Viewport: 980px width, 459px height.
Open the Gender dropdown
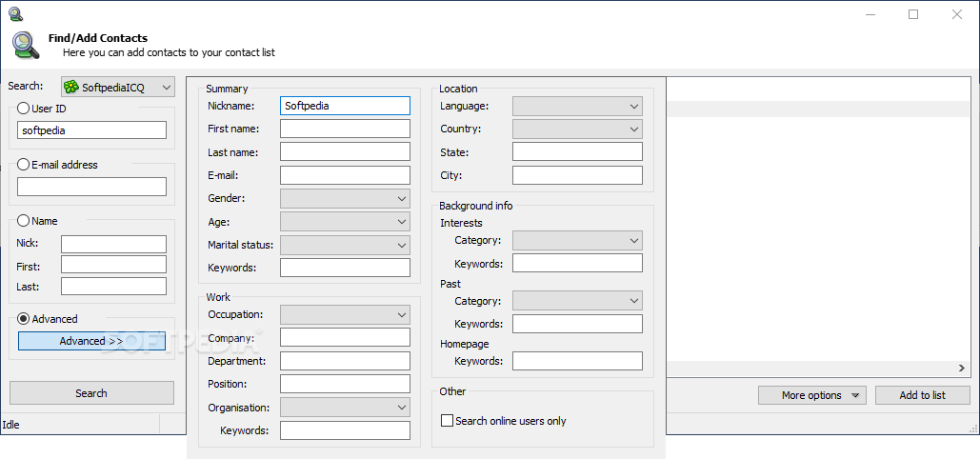click(x=345, y=199)
